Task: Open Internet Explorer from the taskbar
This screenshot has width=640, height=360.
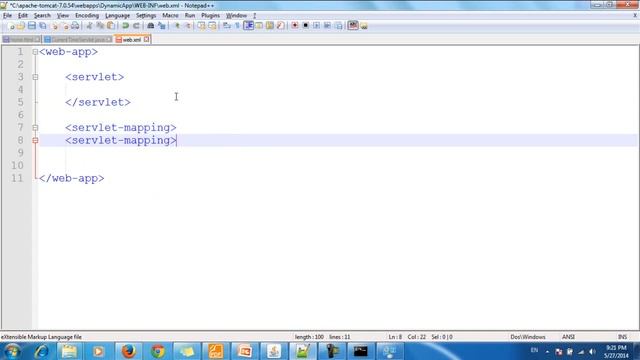Action: [41, 351]
